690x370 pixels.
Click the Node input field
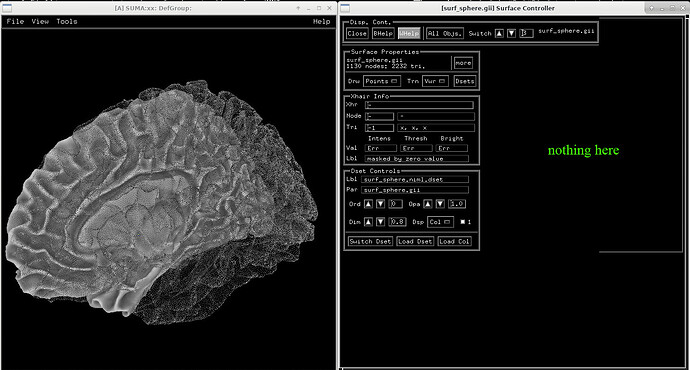tap(380, 116)
